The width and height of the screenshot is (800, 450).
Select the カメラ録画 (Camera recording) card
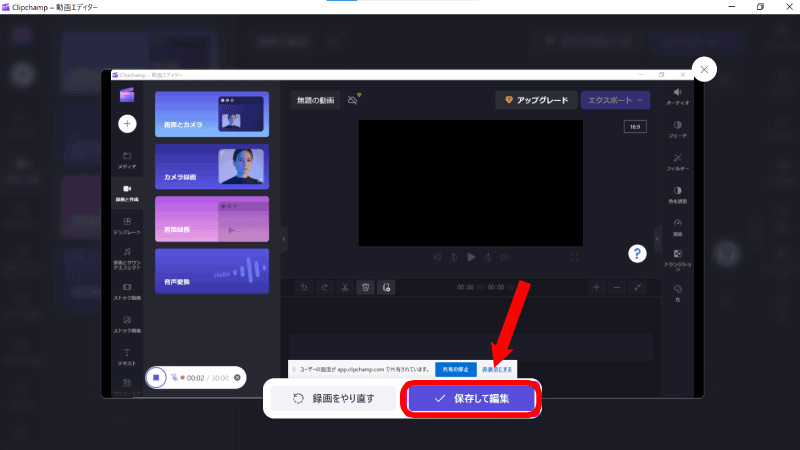click(212, 167)
